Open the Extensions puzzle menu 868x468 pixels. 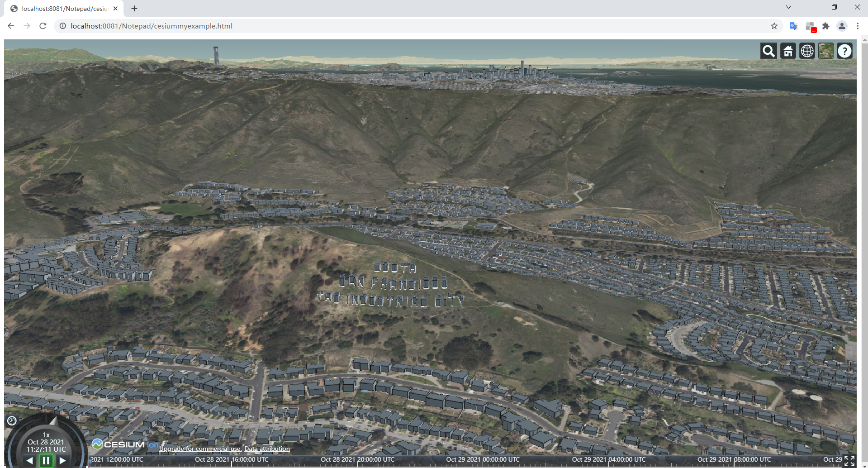point(826,26)
